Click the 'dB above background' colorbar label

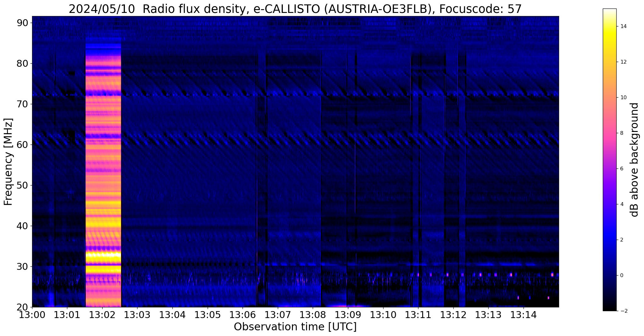635,160
